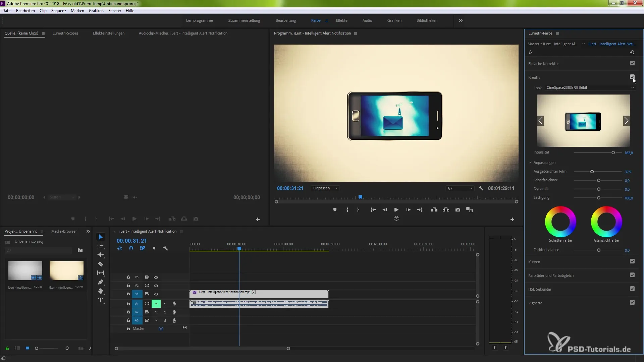The image size is (644, 362).
Task: Click the Schattenfarbe color wheel
Action: click(560, 222)
